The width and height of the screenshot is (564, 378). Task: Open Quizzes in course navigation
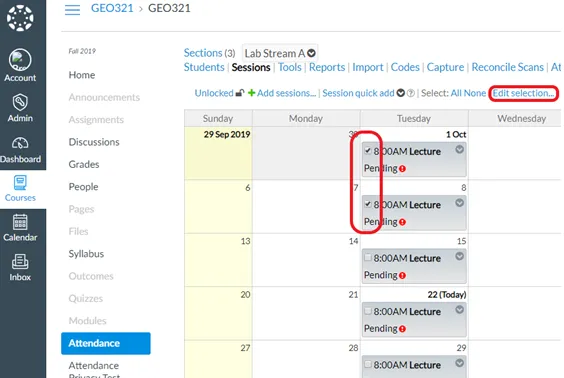(86, 299)
